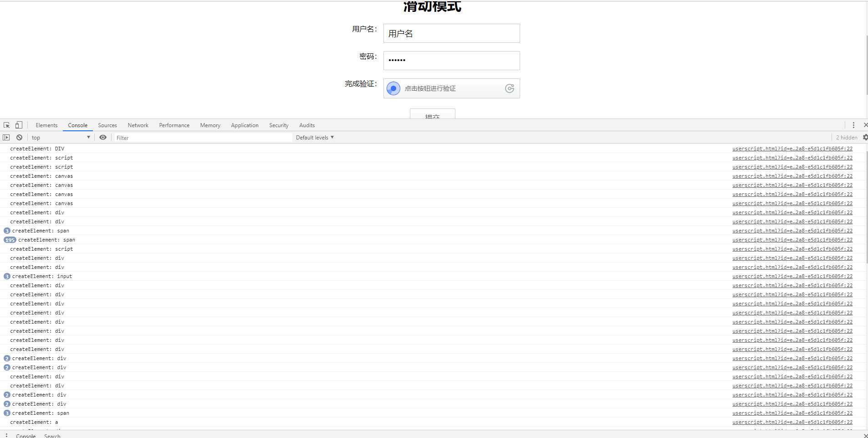
Task: Open the Network tab
Action: pos(138,125)
